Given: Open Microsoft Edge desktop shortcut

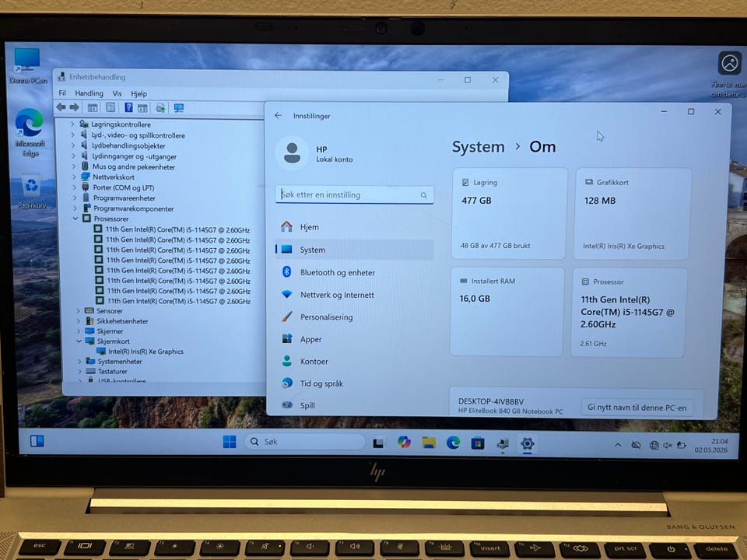Looking at the screenshot, I should point(30,132).
